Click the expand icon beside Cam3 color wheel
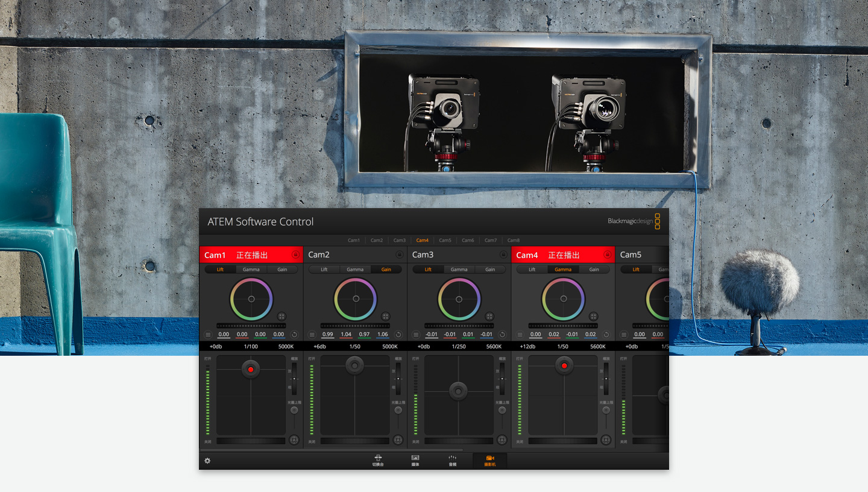The image size is (868, 492). point(489,317)
